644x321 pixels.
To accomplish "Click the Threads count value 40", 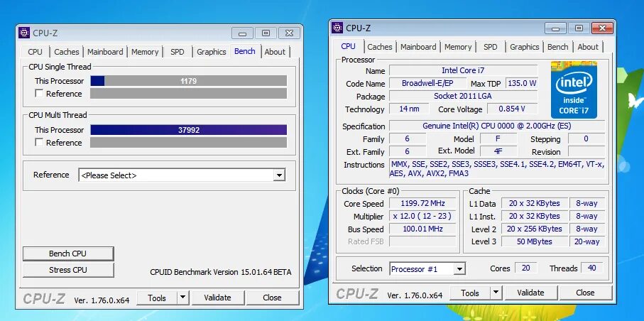I will pos(592,268).
